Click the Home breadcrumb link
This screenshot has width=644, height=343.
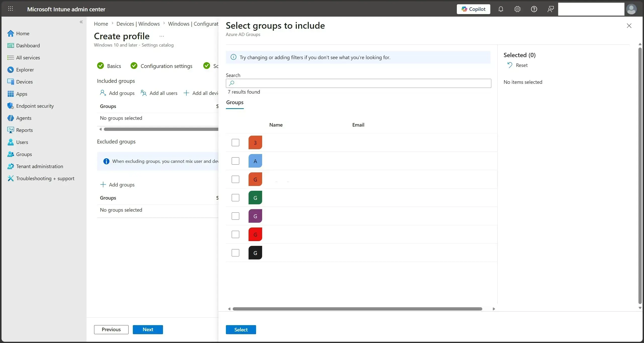(x=101, y=24)
